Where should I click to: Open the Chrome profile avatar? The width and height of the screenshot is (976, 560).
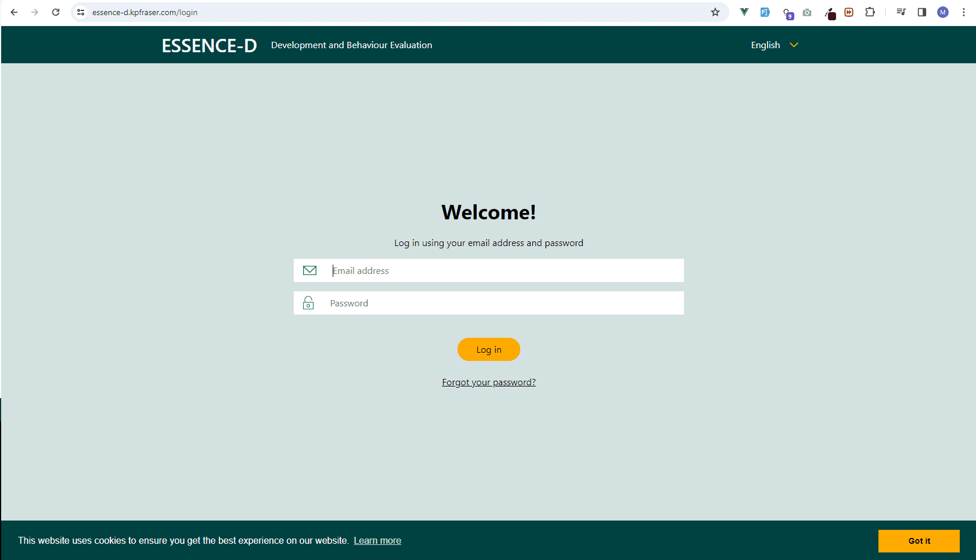pyautogui.click(x=942, y=12)
